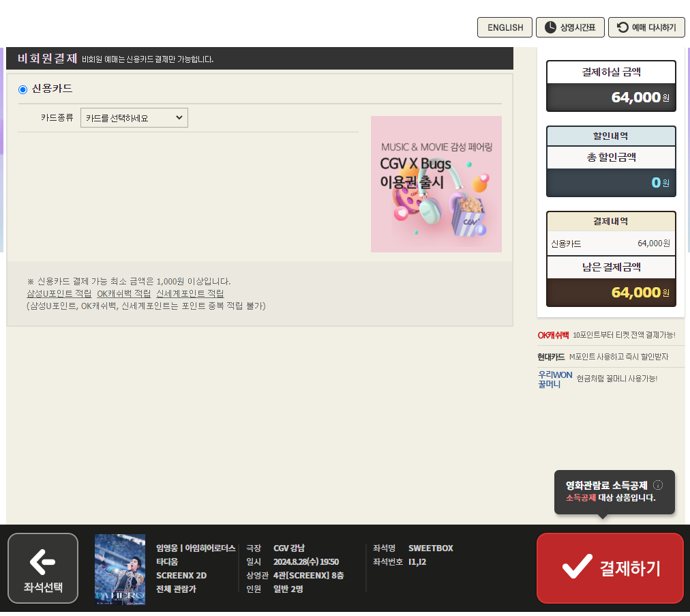Click the OK캐쉬백 10포인트 promo line

[606, 335]
